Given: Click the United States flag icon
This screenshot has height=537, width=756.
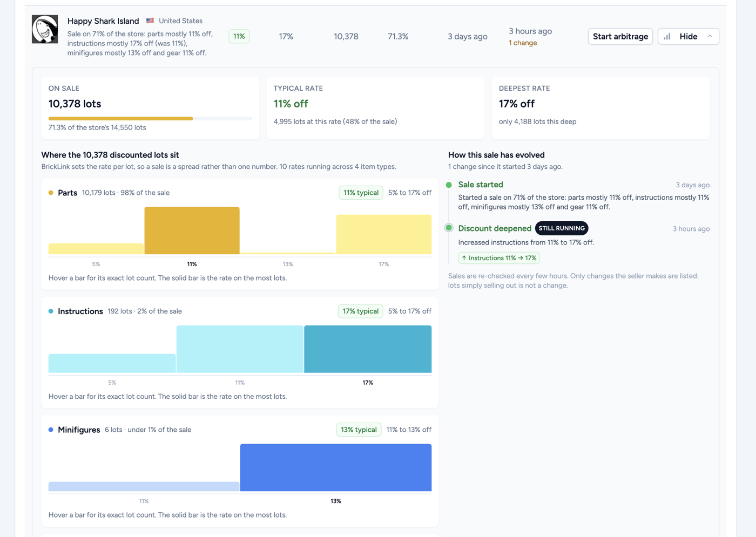Looking at the screenshot, I should tap(150, 21).
